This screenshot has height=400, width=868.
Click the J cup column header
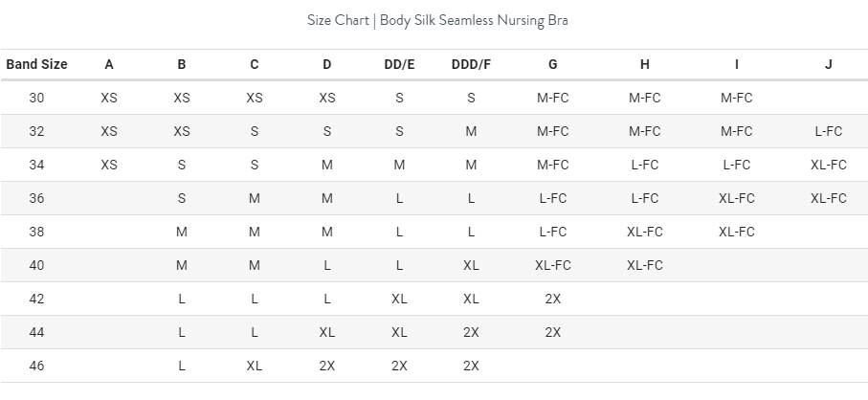tap(828, 64)
